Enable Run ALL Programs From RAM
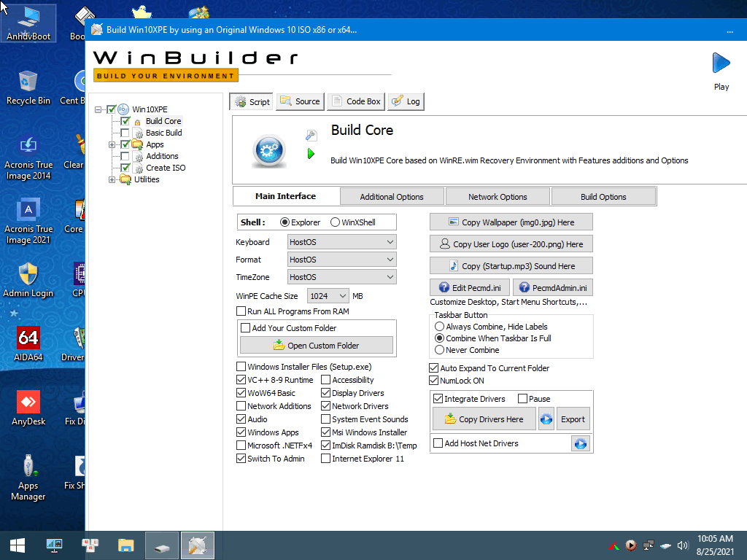Image resolution: width=747 pixels, height=560 pixels. (x=241, y=311)
